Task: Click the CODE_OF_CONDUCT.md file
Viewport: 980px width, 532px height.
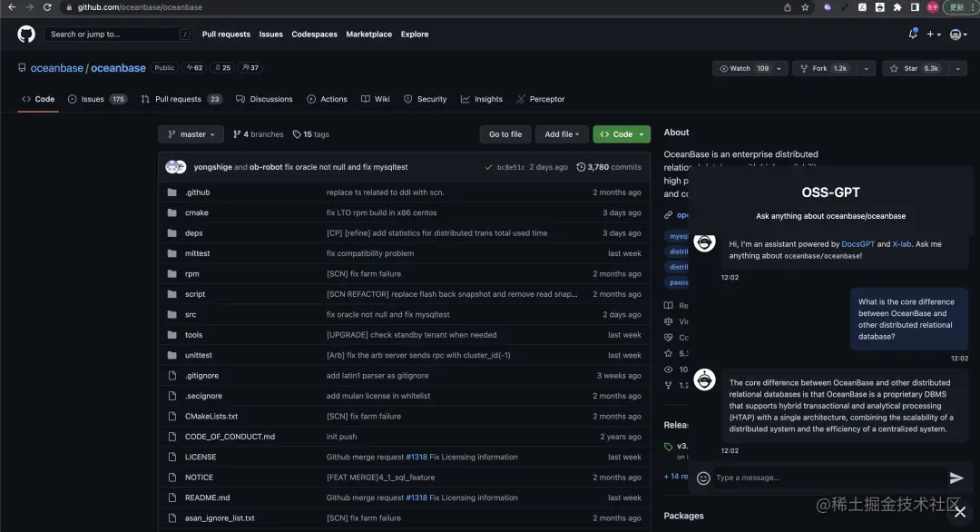Action: pos(230,437)
